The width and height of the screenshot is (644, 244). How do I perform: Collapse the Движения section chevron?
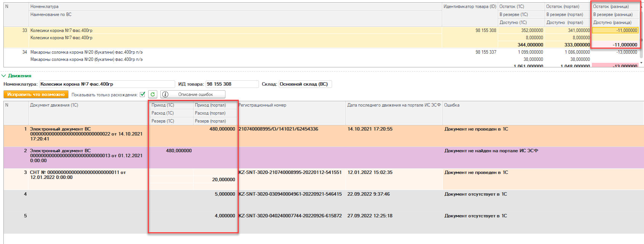[4, 76]
